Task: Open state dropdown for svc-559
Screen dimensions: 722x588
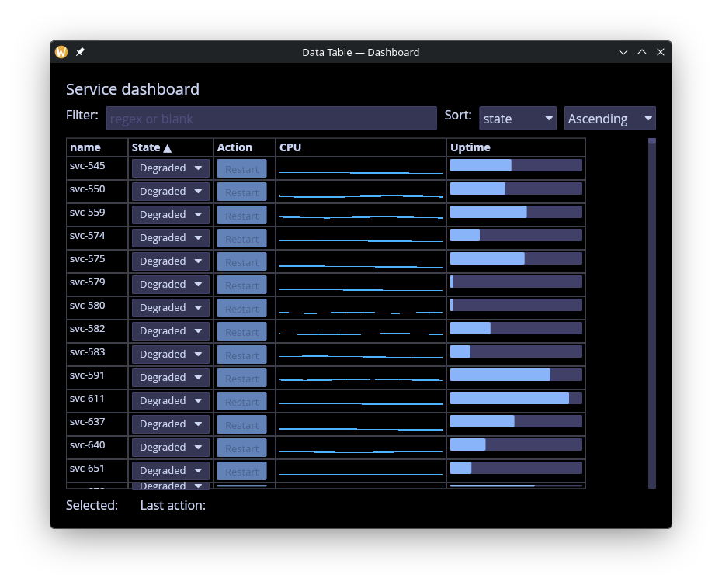Action: click(x=170, y=215)
